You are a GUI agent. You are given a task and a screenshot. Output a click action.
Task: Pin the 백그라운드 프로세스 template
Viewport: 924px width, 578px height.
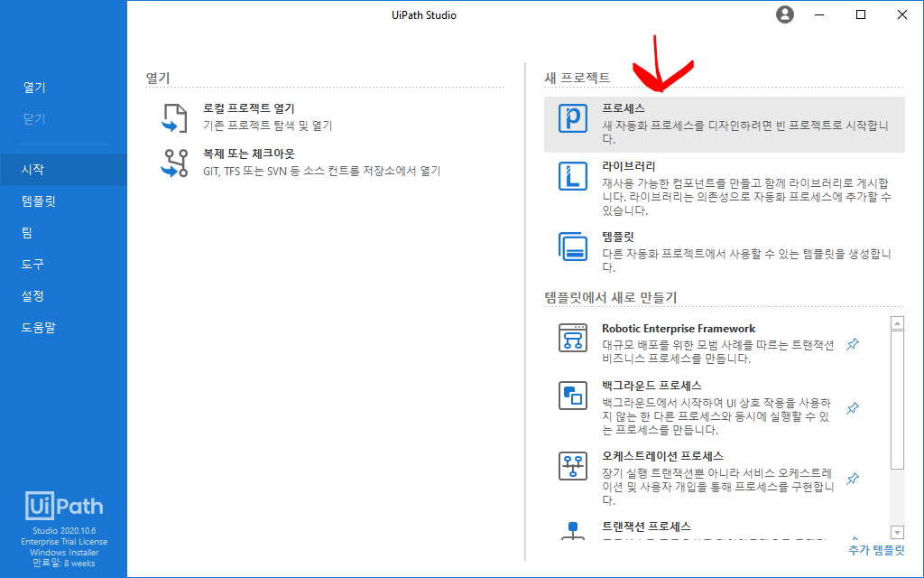tap(853, 407)
